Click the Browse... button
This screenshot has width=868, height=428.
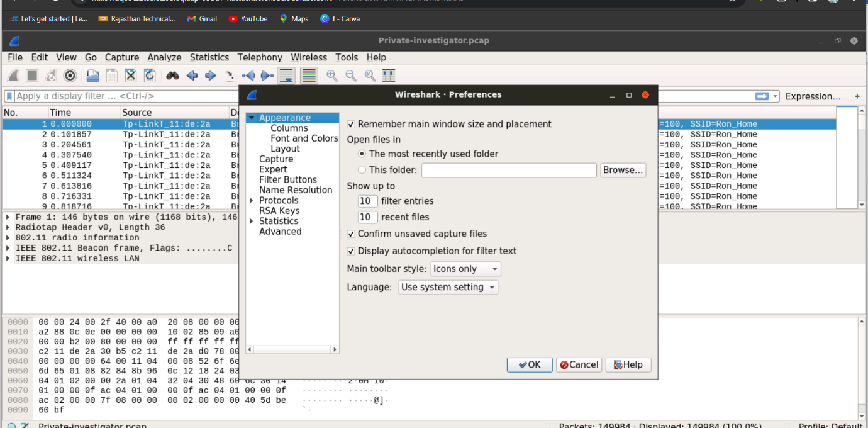(623, 170)
